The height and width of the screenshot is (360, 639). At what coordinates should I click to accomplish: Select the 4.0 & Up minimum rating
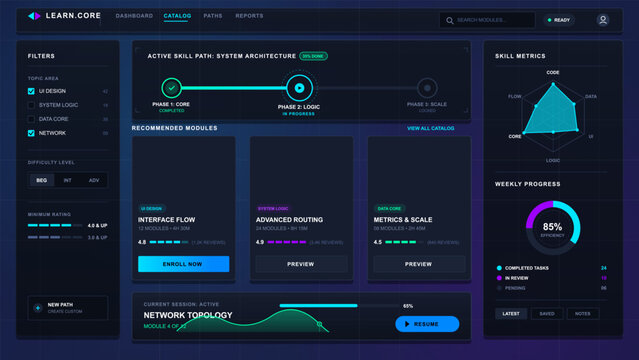tap(68, 225)
